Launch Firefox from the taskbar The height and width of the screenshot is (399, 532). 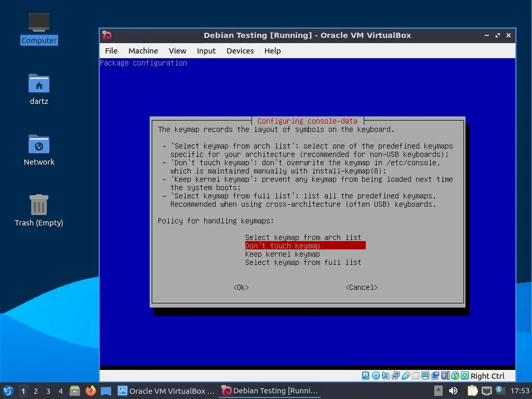coord(90,391)
